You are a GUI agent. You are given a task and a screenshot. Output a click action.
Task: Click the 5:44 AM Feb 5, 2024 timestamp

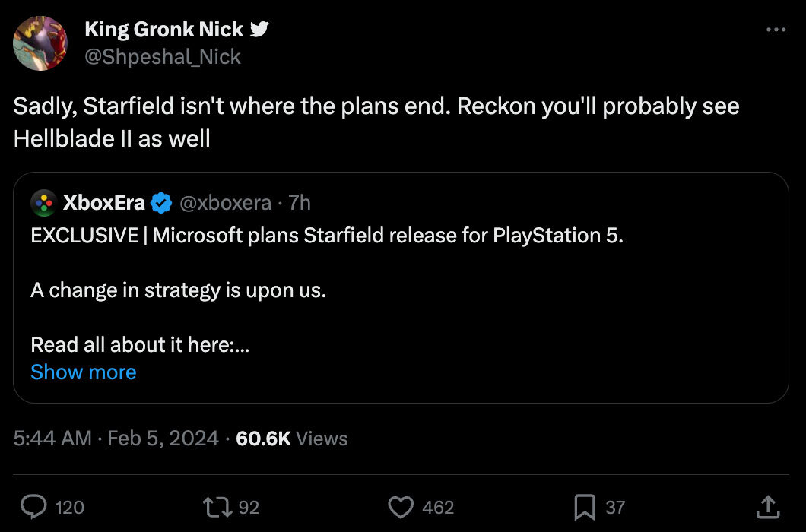(x=116, y=439)
